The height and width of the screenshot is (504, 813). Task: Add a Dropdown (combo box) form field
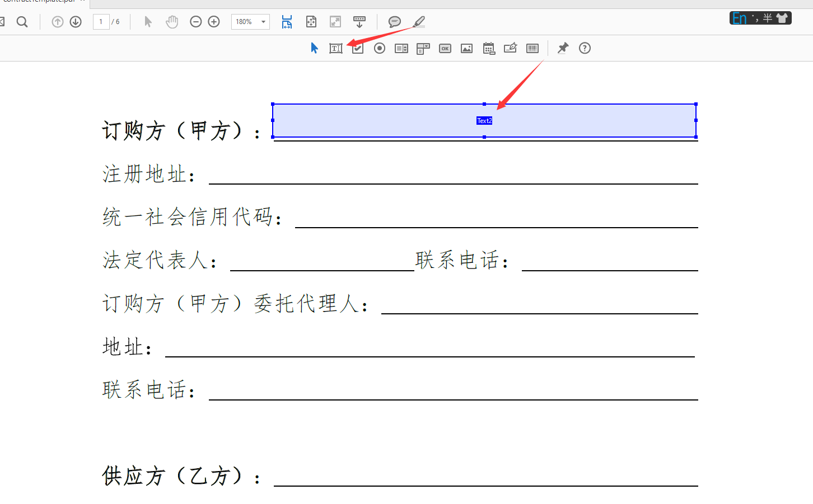(423, 48)
